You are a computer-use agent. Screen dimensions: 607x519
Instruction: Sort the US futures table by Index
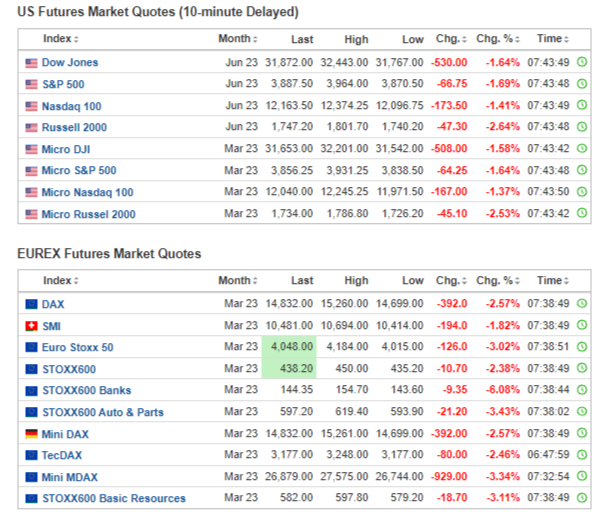point(60,39)
